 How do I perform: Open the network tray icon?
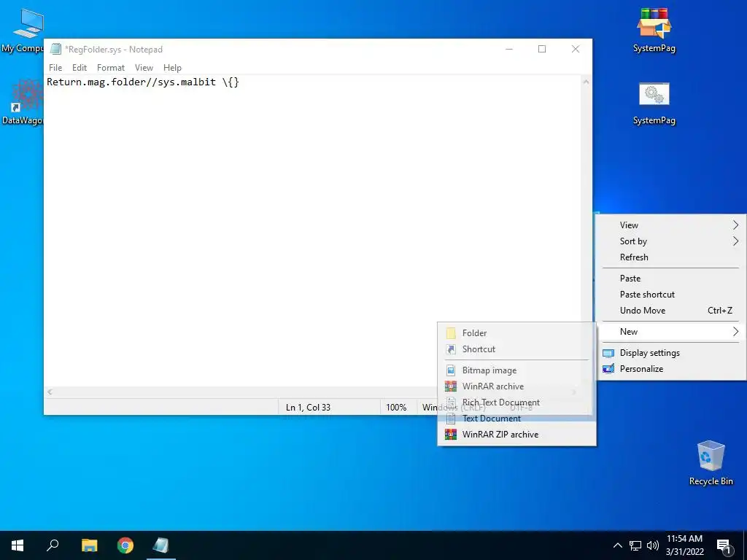[x=635, y=545]
